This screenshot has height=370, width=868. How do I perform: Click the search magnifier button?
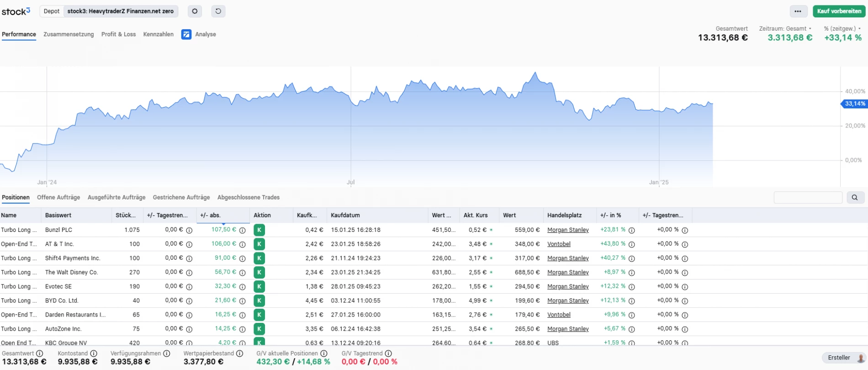[855, 198]
